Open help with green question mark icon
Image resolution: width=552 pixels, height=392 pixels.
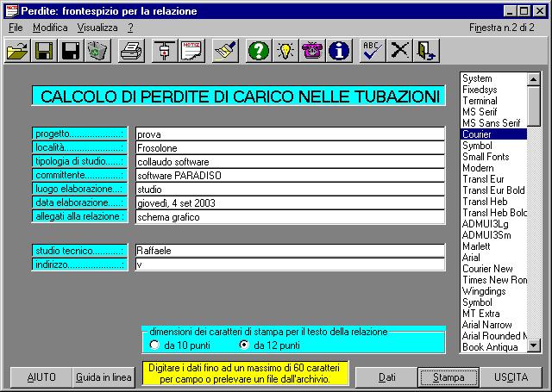click(259, 51)
